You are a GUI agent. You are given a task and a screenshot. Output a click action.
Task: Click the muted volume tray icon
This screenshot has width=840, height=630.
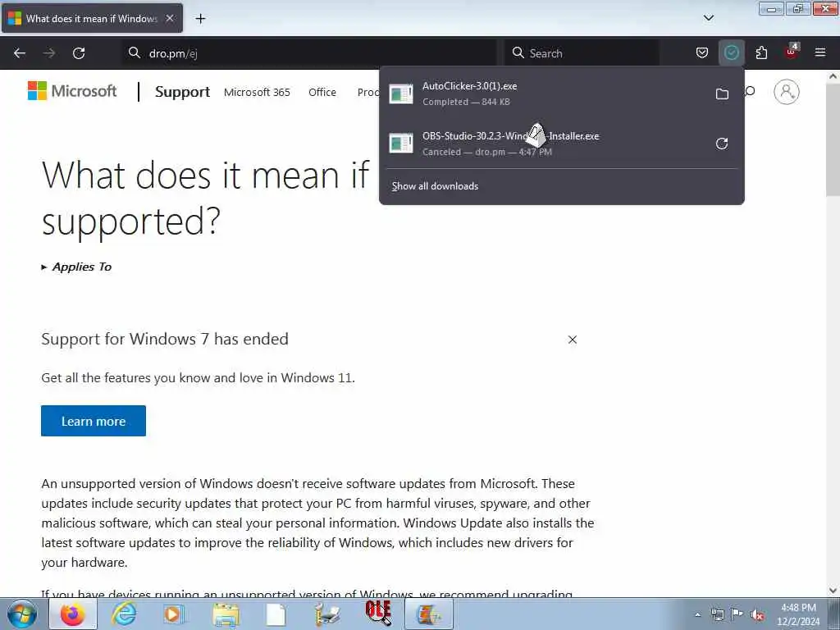tap(757, 614)
